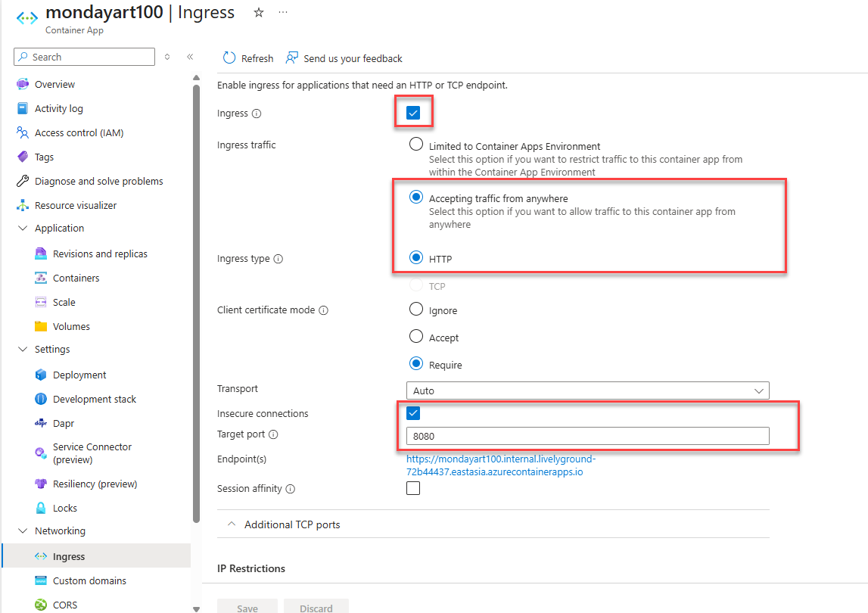Click the Locks padlock icon
The height and width of the screenshot is (613, 868).
click(x=41, y=508)
